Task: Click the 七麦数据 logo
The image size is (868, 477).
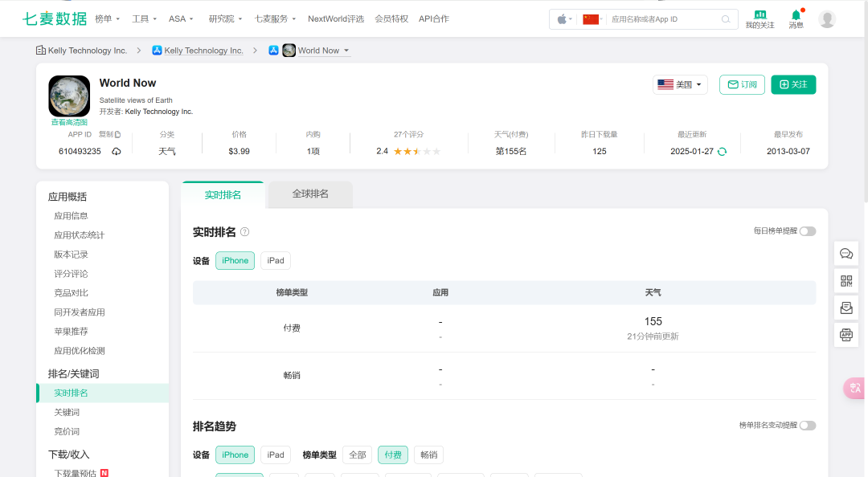Action: click(55, 18)
